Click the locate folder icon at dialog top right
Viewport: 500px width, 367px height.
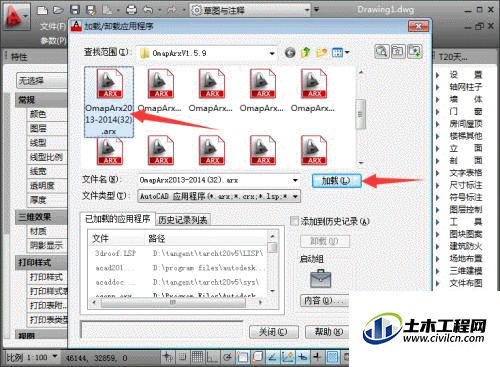pos(398,52)
